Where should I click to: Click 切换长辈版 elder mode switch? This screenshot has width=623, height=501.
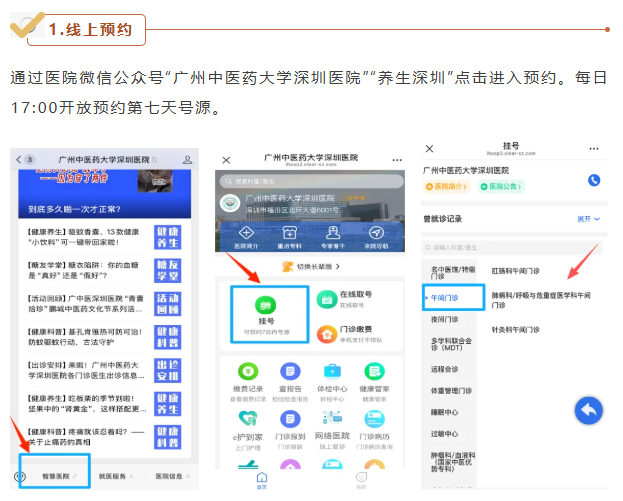(x=310, y=267)
